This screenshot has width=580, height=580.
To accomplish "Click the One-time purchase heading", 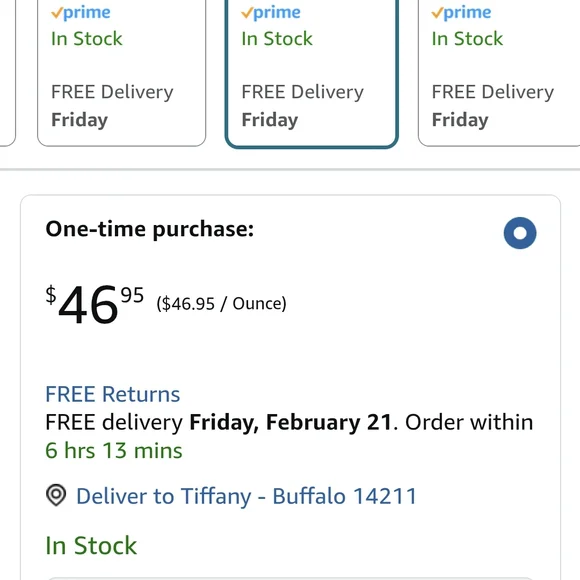I will pyautogui.click(x=149, y=229).
